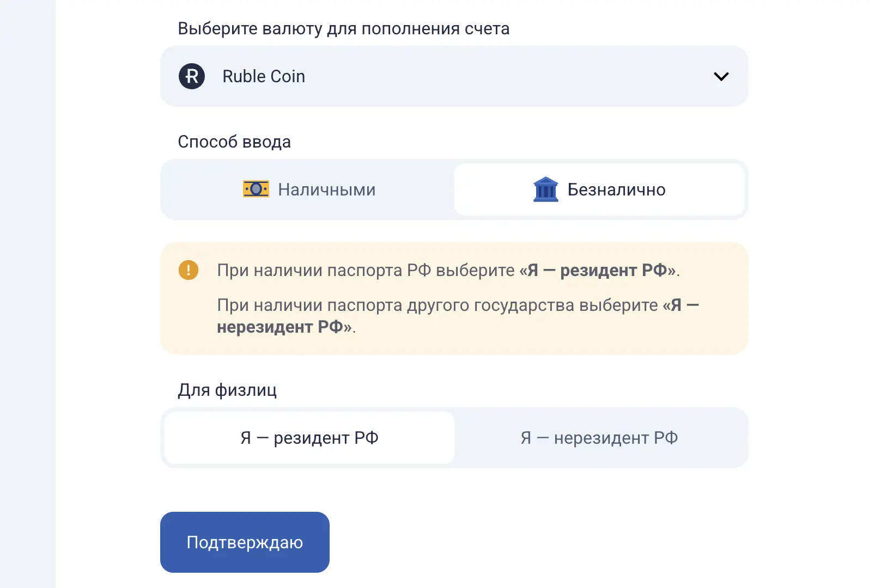Click the gray left sidebar strip
Viewport: 887px width, 588px height.
(27, 294)
